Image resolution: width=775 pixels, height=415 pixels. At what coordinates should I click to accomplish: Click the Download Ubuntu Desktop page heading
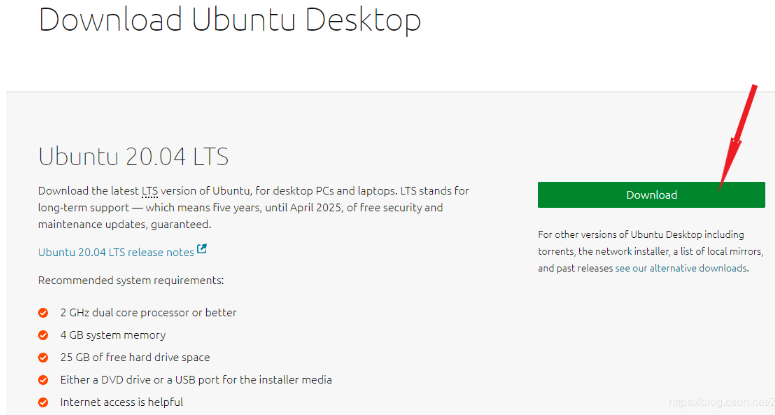[229, 22]
